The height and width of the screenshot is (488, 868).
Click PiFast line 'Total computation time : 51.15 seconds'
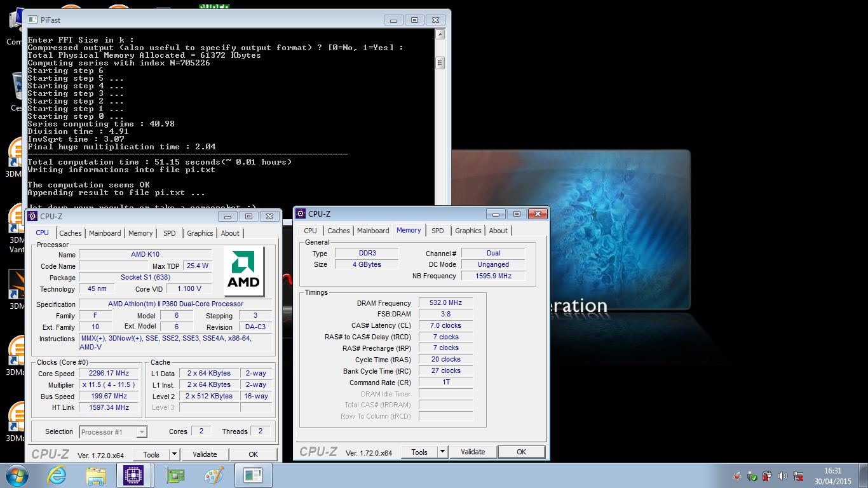click(139, 162)
